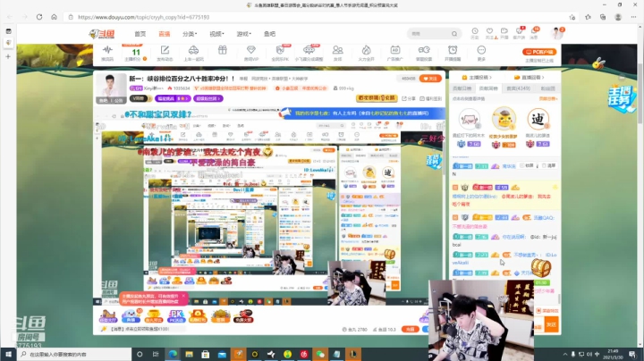Image resolution: width=644 pixels, height=361 pixels.
Task: Open the client download icon with badge
Action: click(x=519, y=33)
